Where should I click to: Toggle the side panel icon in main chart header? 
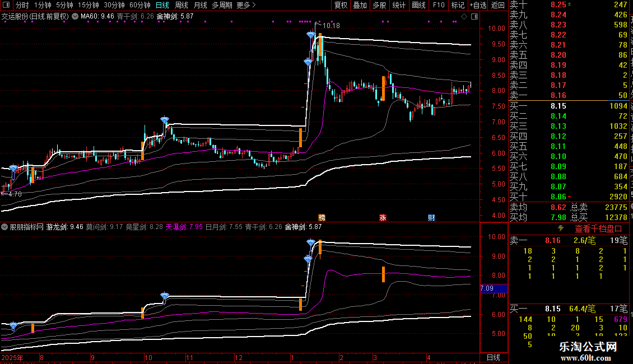coord(475,17)
